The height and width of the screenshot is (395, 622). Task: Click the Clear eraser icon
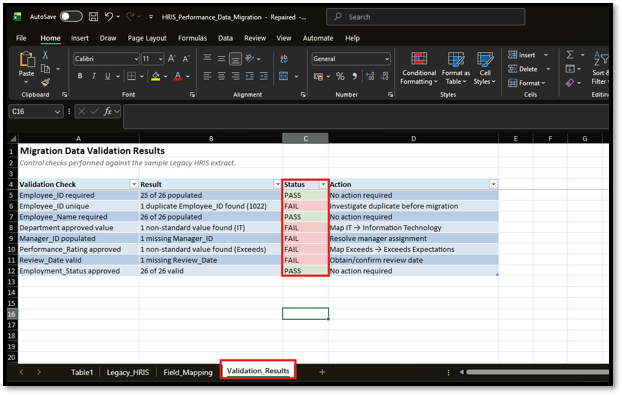570,82
